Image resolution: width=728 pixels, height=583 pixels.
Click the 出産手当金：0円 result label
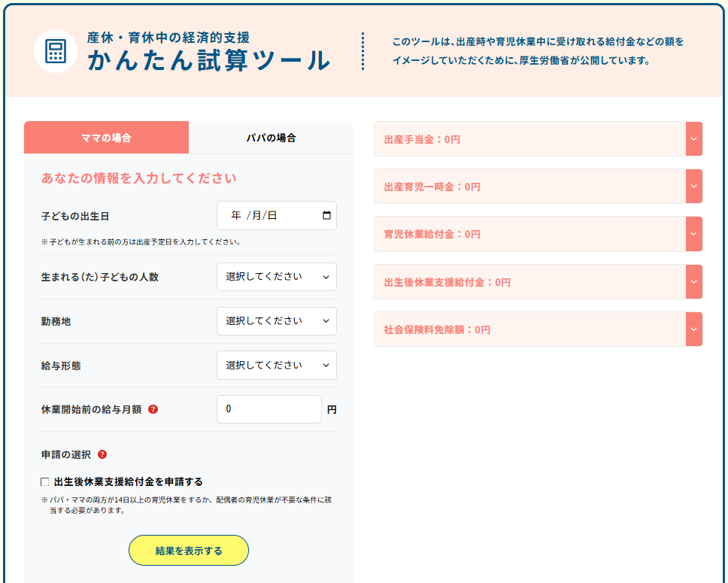(422, 140)
